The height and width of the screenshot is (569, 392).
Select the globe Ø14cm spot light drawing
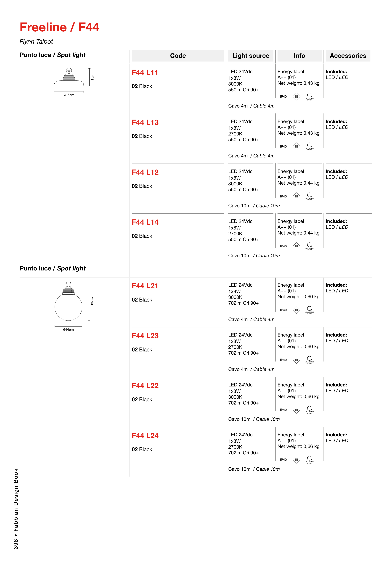(x=69, y=302)
